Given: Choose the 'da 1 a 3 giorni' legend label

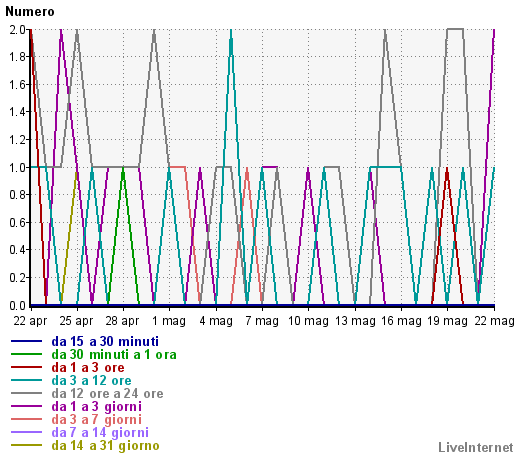Looking at the screenshot, I should pos(97,406).
